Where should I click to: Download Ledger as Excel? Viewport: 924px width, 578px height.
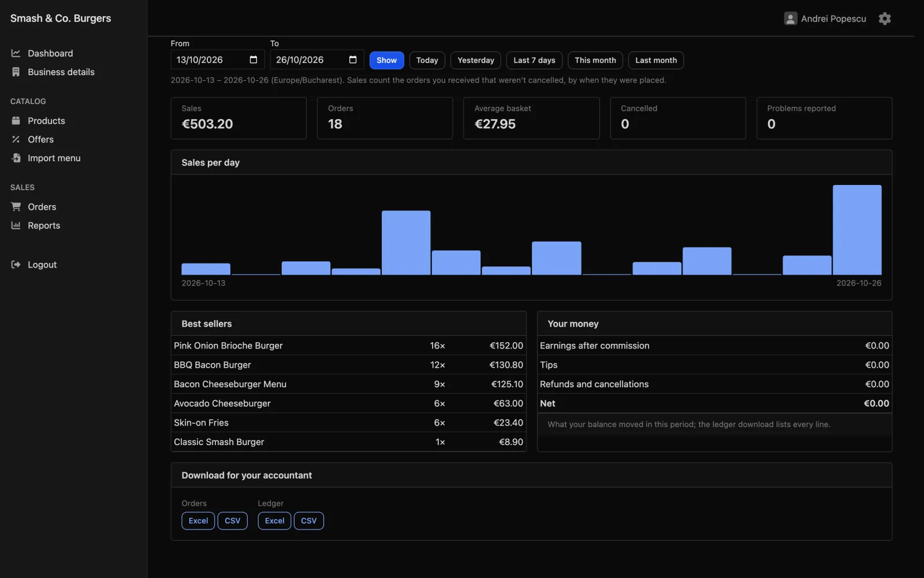pos(274,521)
